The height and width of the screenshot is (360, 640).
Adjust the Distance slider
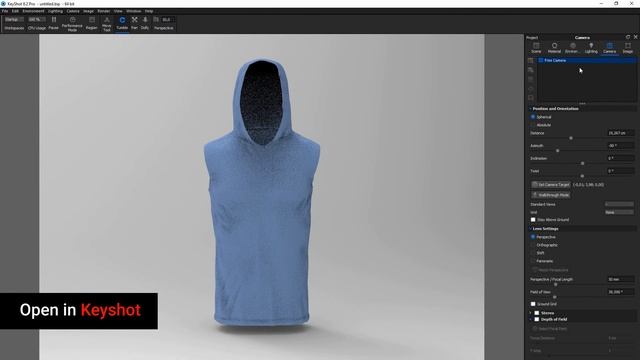(x=571, y=138)
